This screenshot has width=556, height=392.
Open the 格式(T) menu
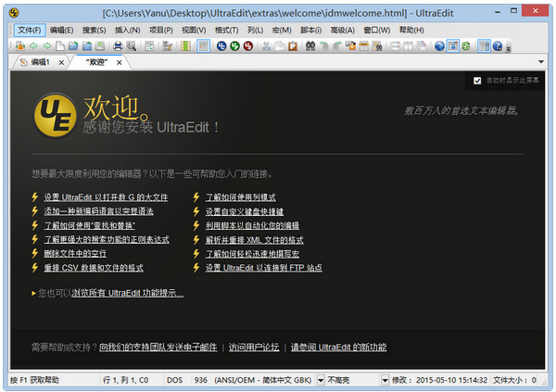click(x=226, y=31)
